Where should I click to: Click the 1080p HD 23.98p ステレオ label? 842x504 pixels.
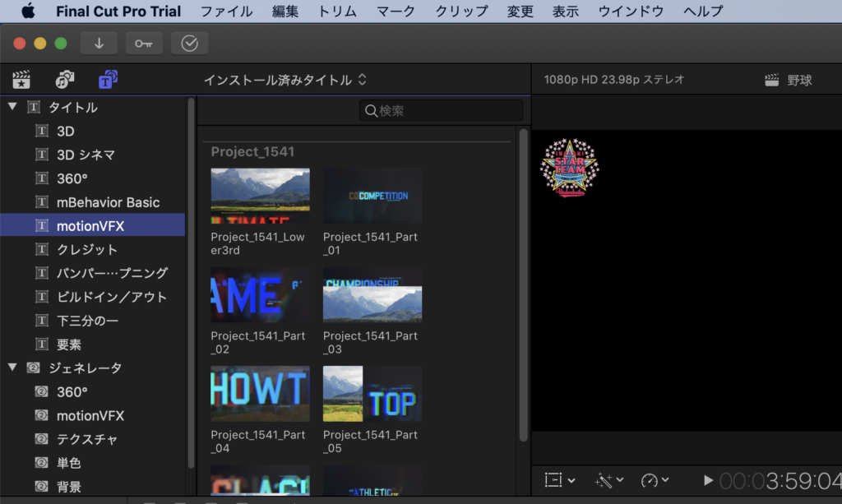point(613,80)
